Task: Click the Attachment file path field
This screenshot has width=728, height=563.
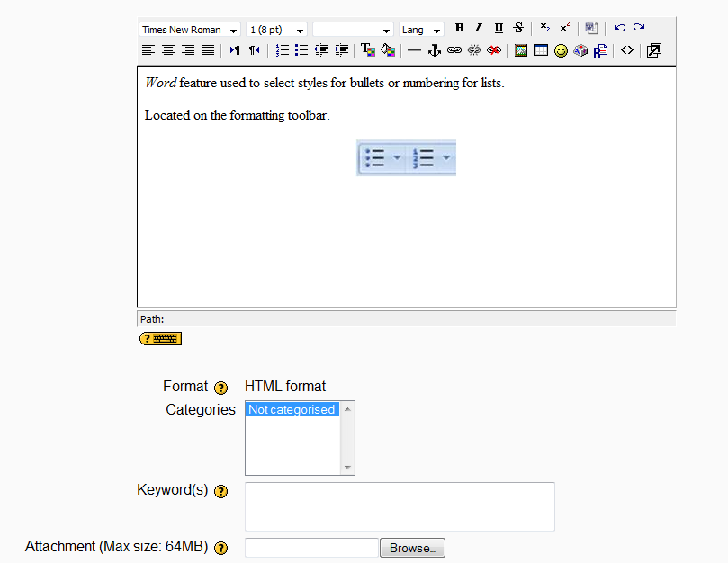Action: pyautogui.click(x=311, y=548)
